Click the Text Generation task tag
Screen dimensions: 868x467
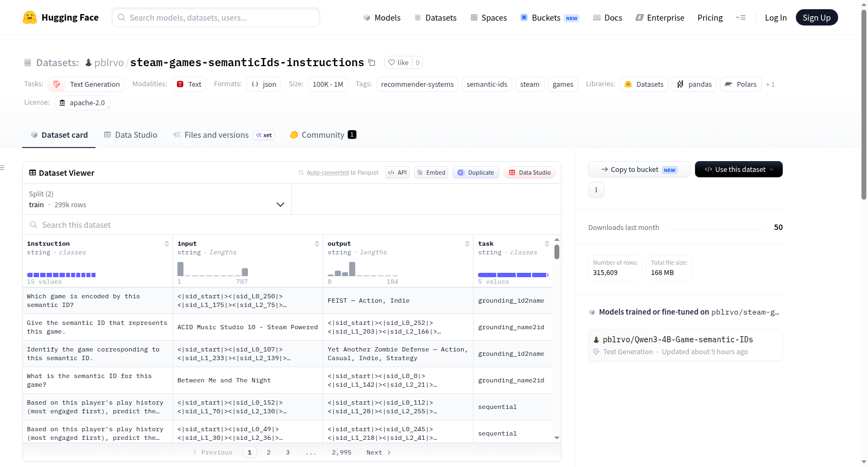click(86, 84)
